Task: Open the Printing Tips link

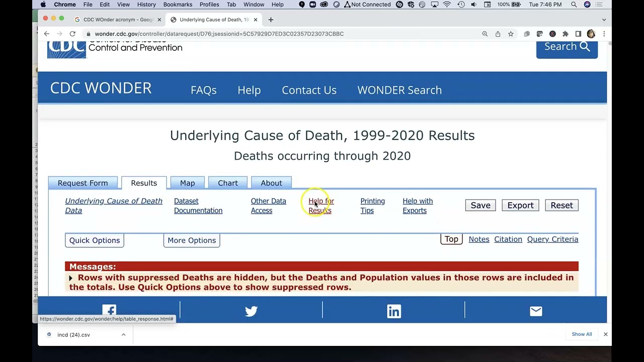Action: tap(372, 206)
